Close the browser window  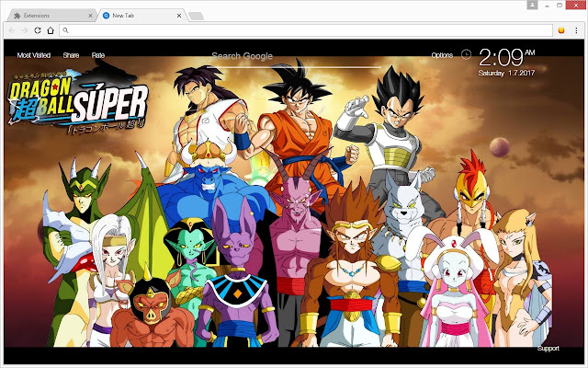point(576,6)
